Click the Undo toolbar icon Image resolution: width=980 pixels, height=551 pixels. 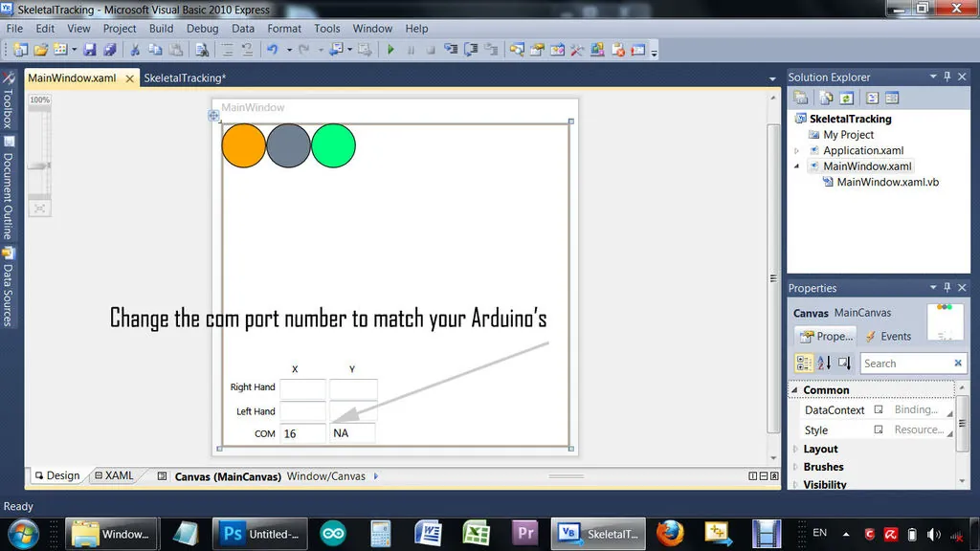273,50
